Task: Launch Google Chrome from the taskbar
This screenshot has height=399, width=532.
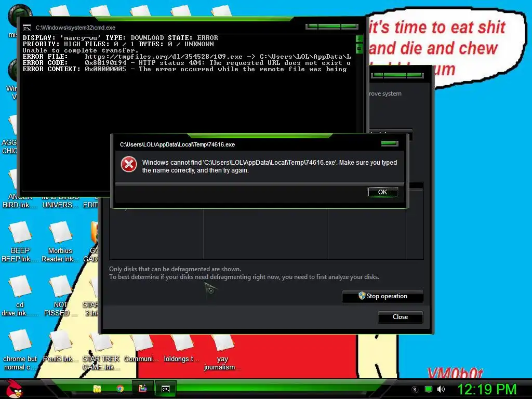Action: click(x=120, y=389)
